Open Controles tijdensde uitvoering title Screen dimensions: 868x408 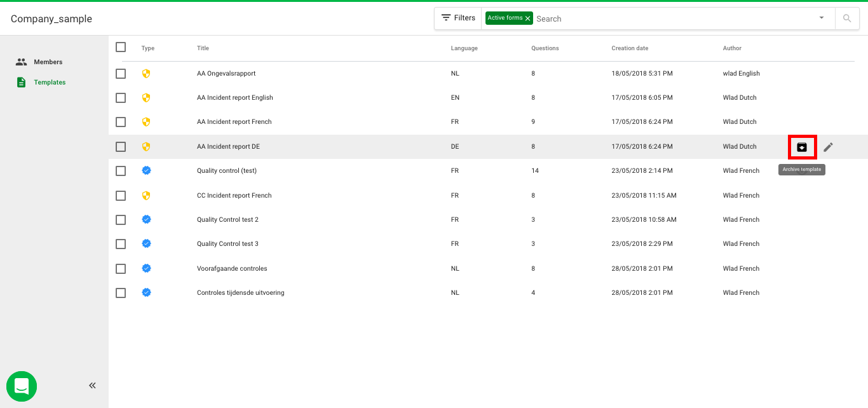coord(241,293)
